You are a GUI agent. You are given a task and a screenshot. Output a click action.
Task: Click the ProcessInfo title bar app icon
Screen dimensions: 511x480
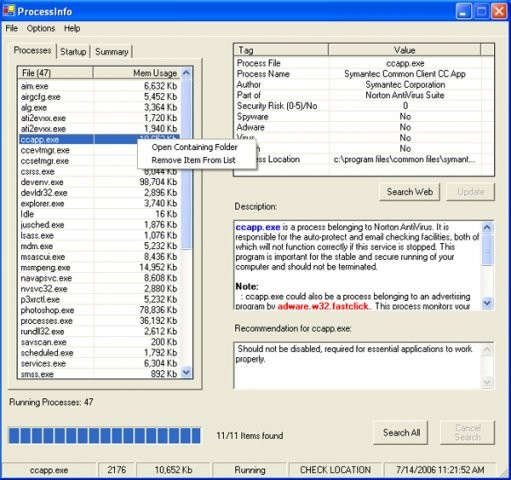[x=9, y=11]
